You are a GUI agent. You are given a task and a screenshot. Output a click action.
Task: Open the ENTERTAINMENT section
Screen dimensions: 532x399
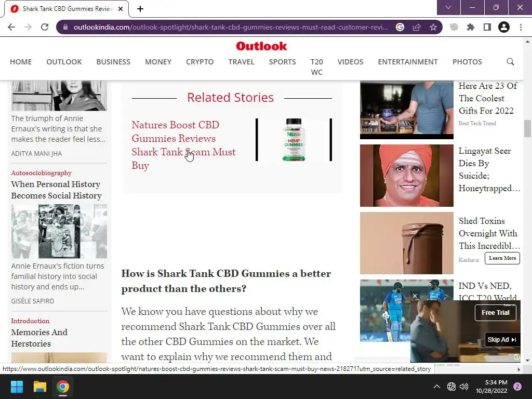(408, 62)
